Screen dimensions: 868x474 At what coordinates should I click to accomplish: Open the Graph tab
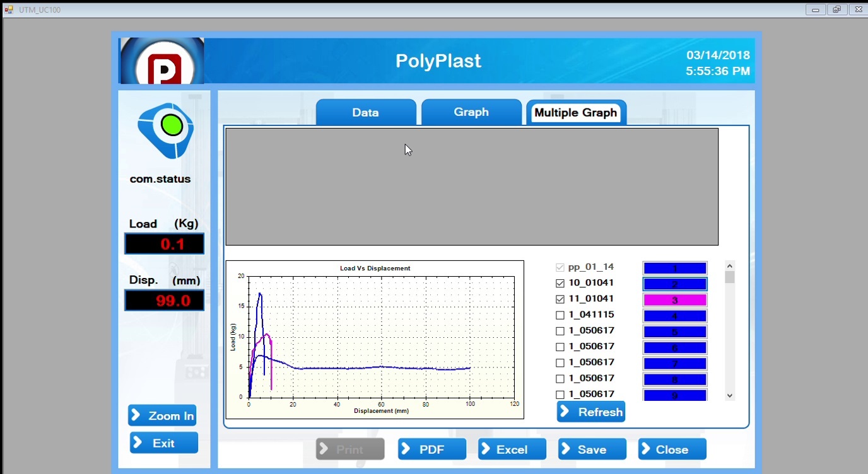[x=471, y=112]
